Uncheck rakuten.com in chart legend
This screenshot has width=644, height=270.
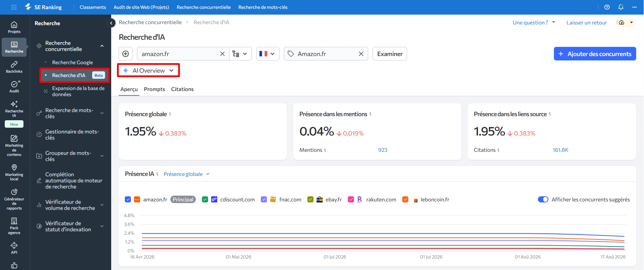(351, 199)
